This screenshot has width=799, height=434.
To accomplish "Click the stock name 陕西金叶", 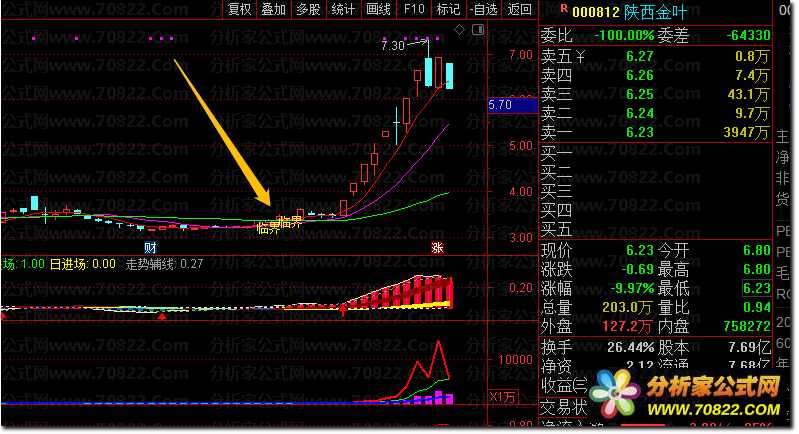I will click(x=655, y=12).
